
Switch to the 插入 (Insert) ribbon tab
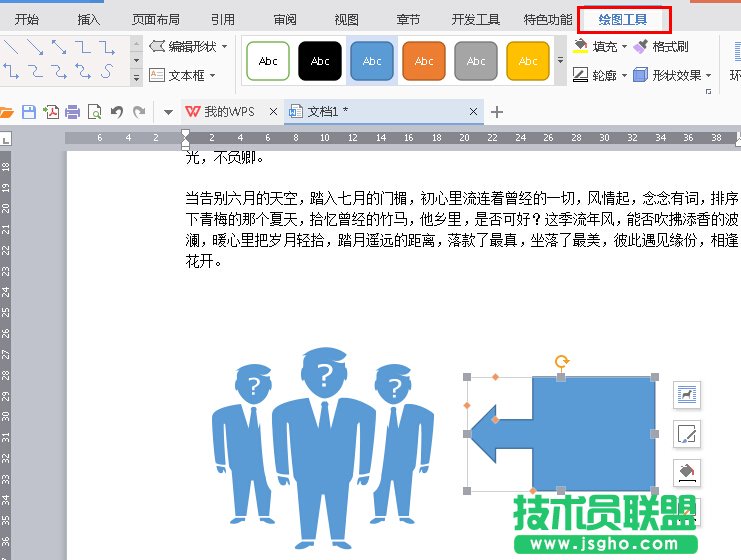click(x=89, y=19)
